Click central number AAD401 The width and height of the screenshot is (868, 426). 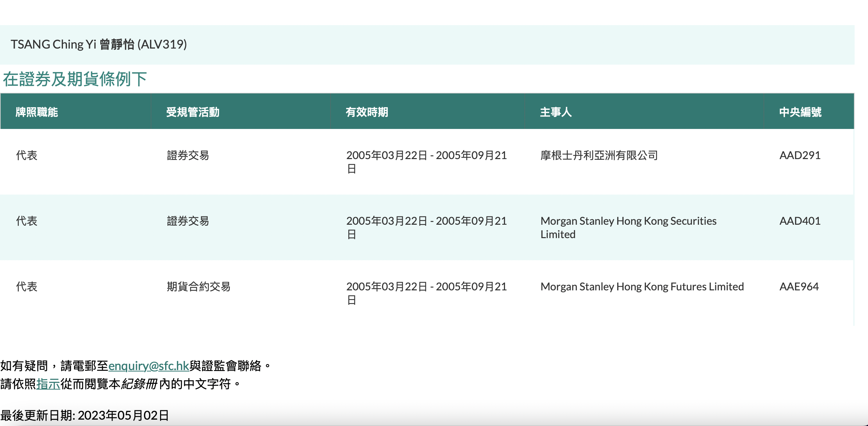800,221
